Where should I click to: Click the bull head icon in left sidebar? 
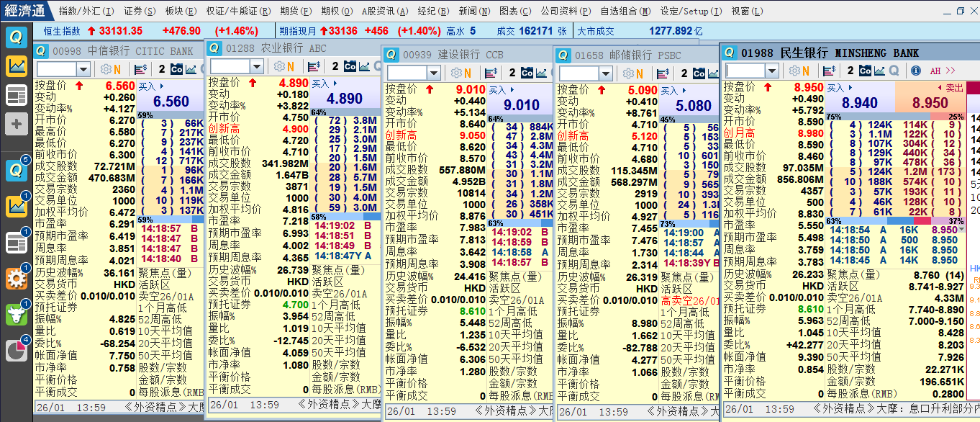click(x=16, y=315)
